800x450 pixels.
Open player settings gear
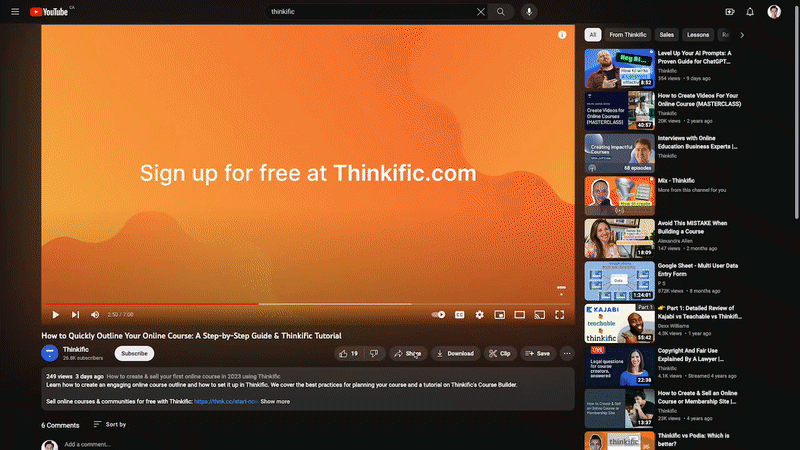tap(480, 315)
